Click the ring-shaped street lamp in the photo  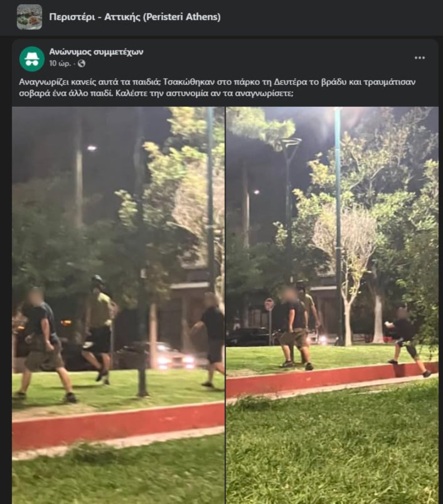(x=289, y=144)
